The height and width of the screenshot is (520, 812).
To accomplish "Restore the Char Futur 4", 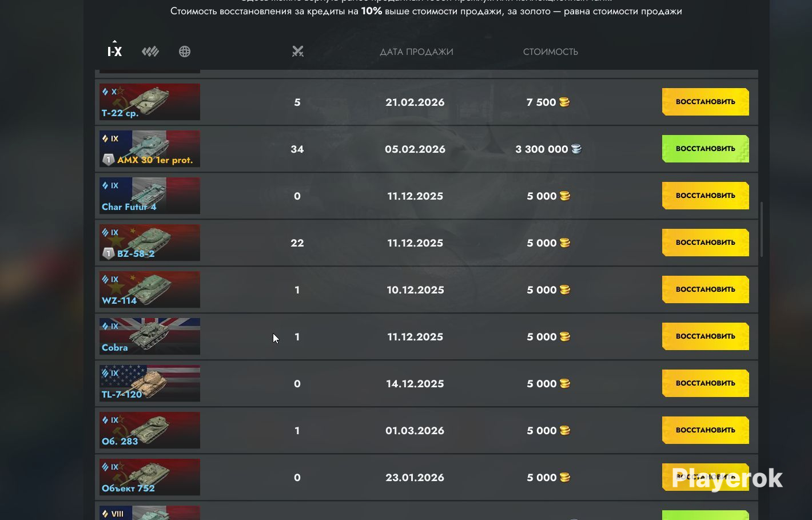I will point(705,196).
